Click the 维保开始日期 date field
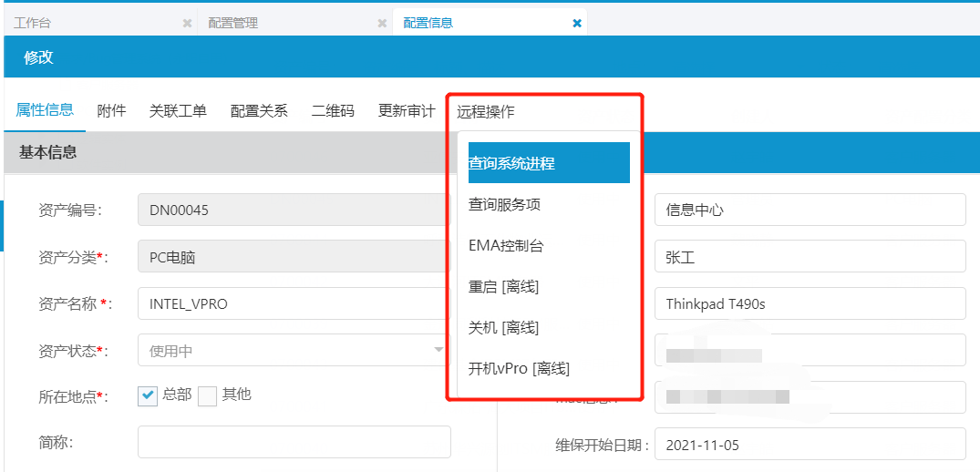980x472 pixels. (809, 446)
